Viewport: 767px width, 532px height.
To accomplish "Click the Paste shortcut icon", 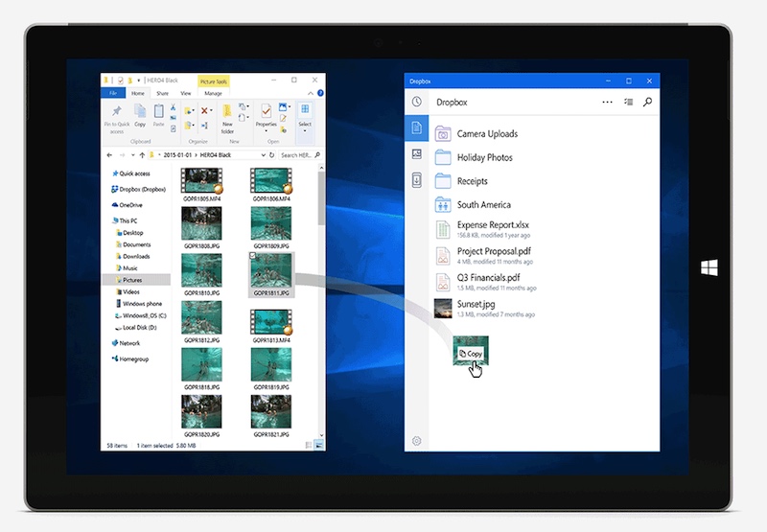I will (x=174, y=128).
